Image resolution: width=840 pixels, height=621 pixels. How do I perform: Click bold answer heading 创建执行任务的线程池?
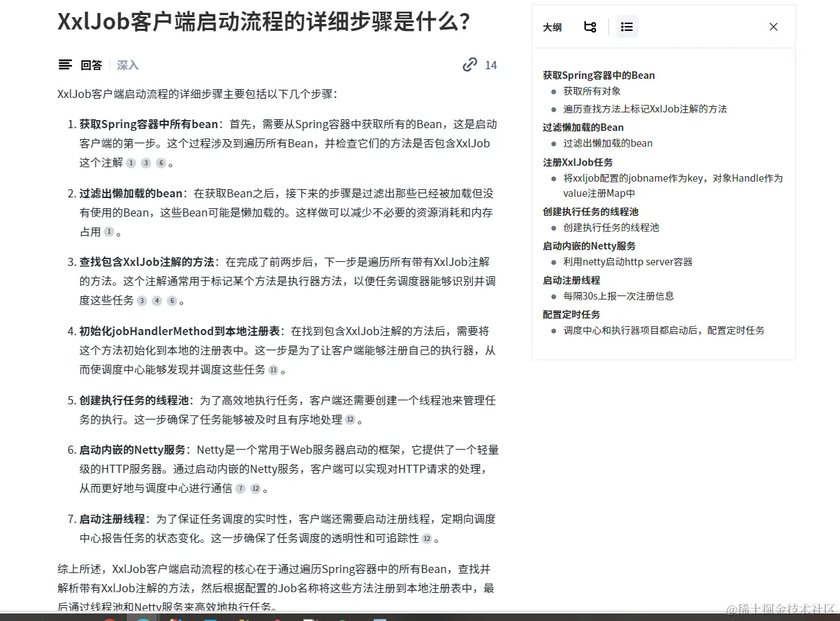133,400
